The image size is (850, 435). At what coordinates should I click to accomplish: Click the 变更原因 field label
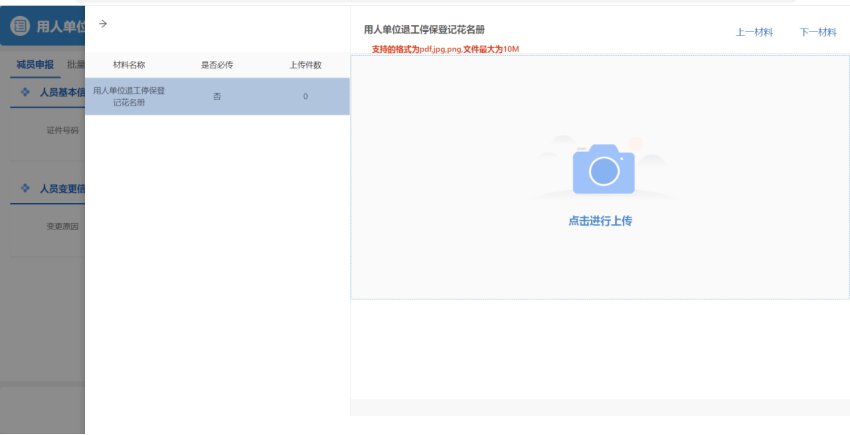point(62,226)
